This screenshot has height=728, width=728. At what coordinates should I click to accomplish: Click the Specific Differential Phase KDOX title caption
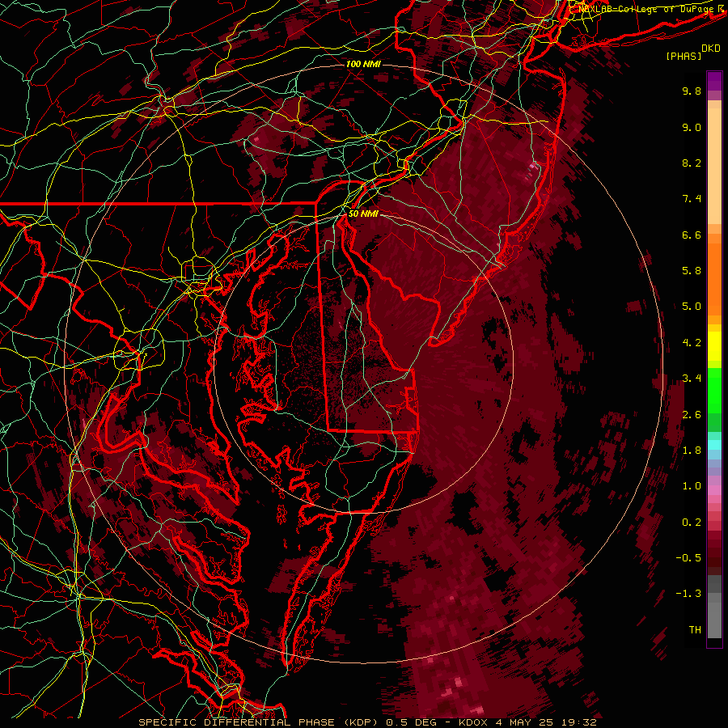(368, 722)
